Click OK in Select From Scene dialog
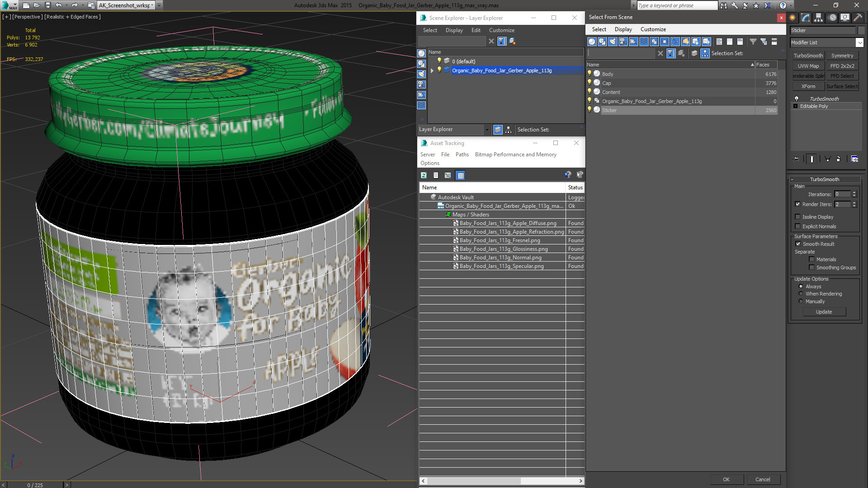868x488 pixels. 726,479
